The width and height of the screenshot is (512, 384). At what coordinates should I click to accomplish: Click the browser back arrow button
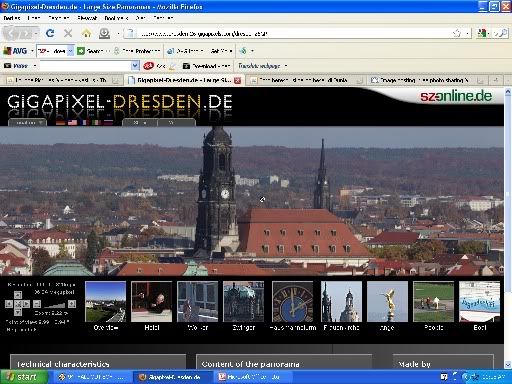click(10, 33)
